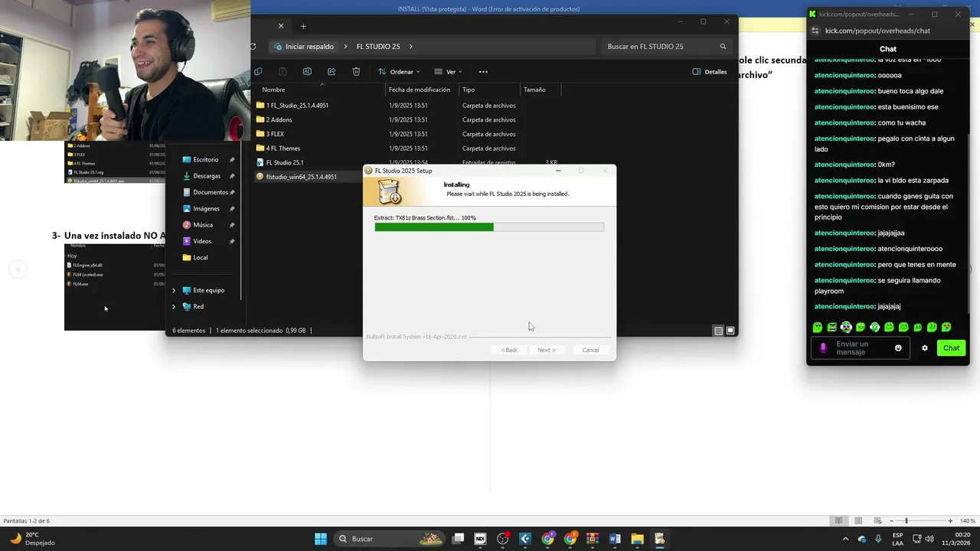
Task: Open OBS Studio on the taskbar
Action: point(503,539)
